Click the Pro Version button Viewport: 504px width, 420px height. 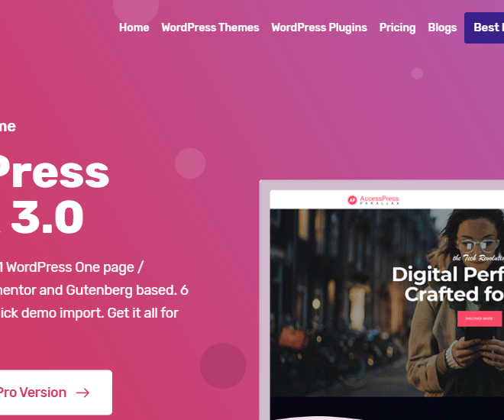55,393
